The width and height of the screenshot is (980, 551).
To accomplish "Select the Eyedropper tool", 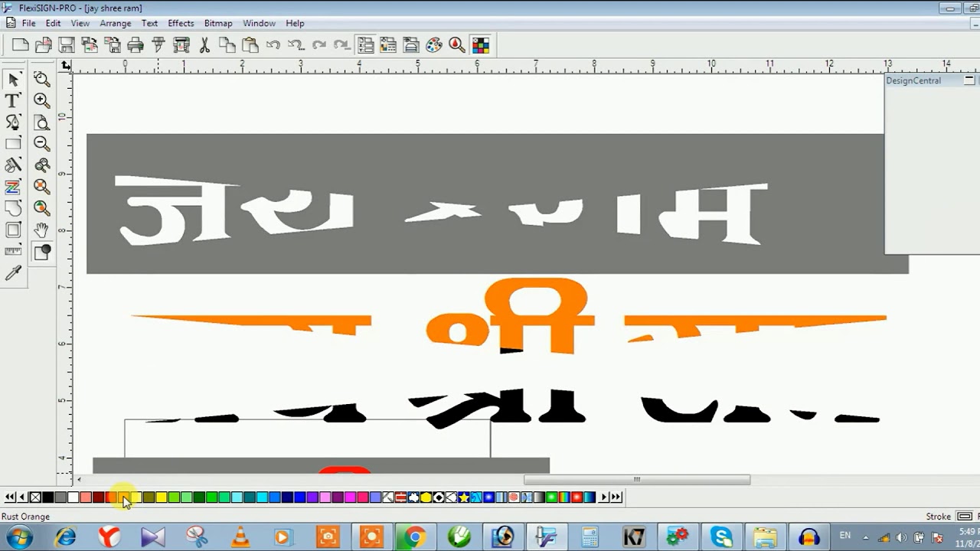I will [13, 273].
